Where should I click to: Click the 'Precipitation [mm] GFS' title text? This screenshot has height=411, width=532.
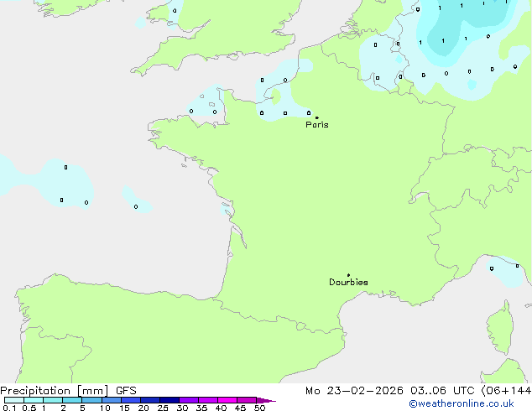tap(68, 391)
